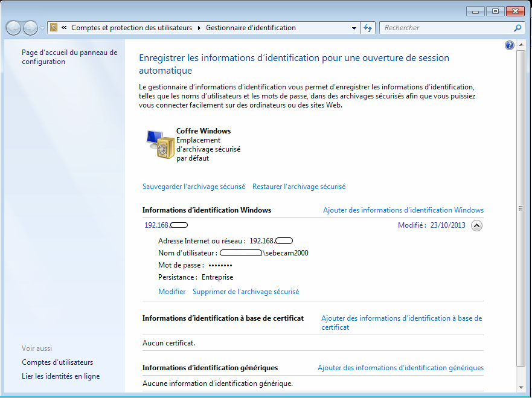532x398 pixels.
Task: Click the Mot de passe masked dots
Action: point(220,265)
